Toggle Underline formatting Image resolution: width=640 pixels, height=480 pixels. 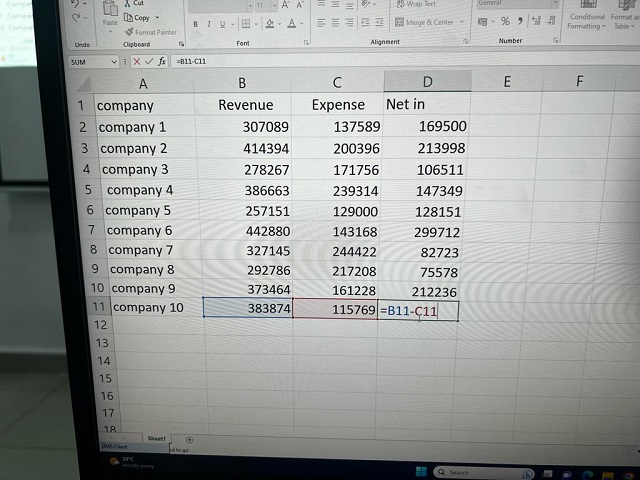pos(222,24)
